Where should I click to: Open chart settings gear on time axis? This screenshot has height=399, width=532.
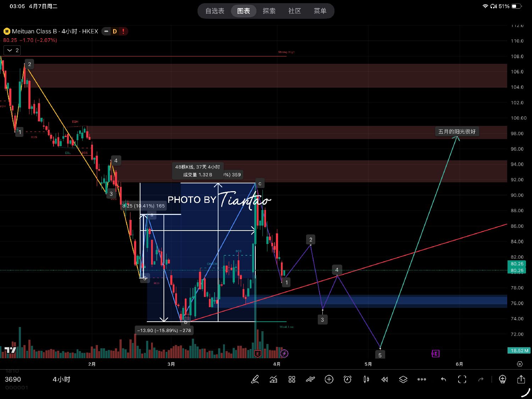tap(520, 364)
